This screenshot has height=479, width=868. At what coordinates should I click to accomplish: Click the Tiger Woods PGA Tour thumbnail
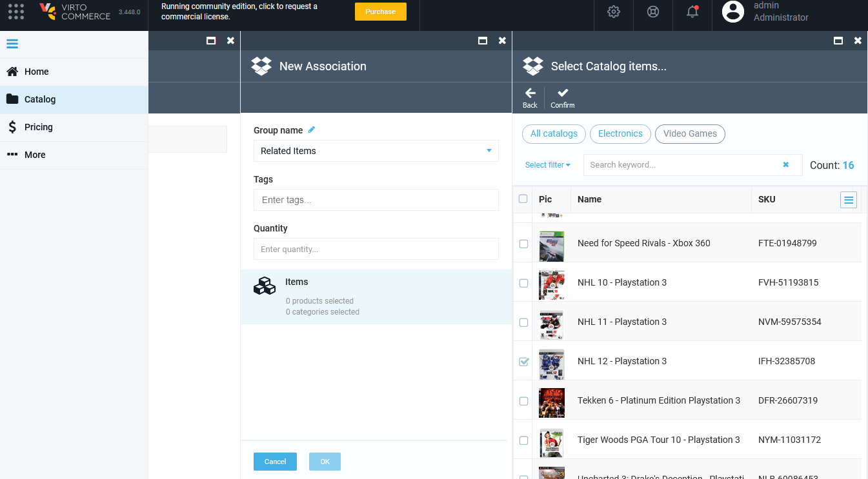coord(552,442)
